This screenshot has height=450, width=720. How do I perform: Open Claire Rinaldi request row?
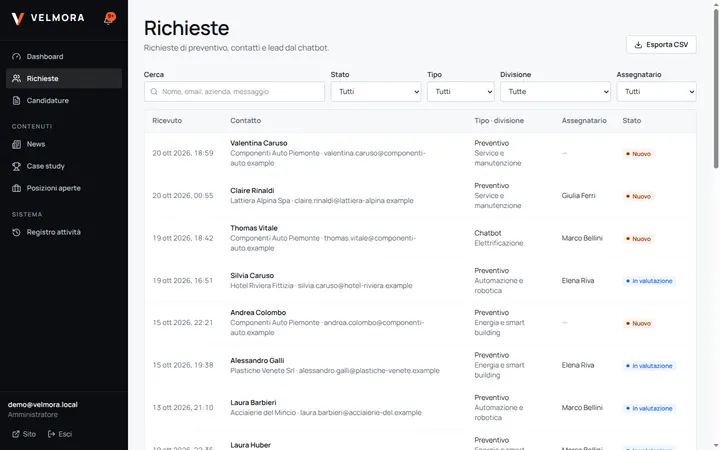pos(420,196)
